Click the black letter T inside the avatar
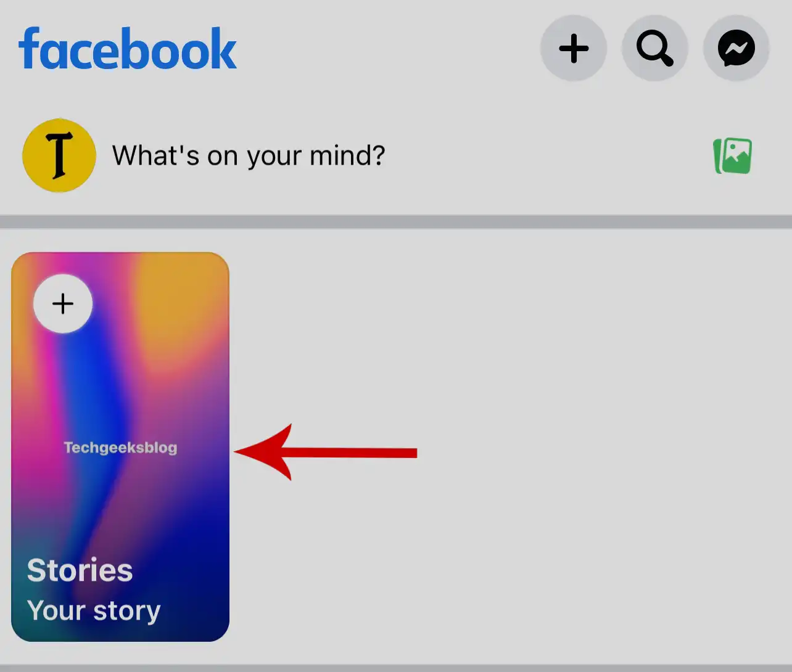Image resolution: width=792 pixels, height=672 pixels. tap(59, 155)
